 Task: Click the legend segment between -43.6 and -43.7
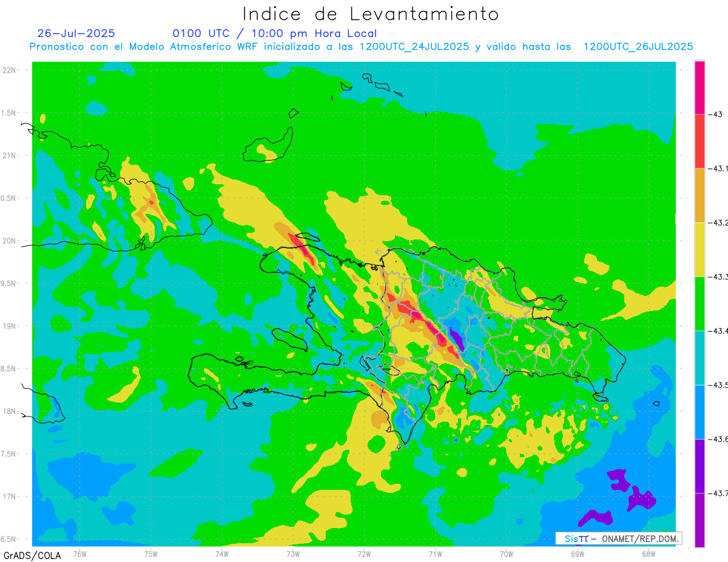point(699,466)
